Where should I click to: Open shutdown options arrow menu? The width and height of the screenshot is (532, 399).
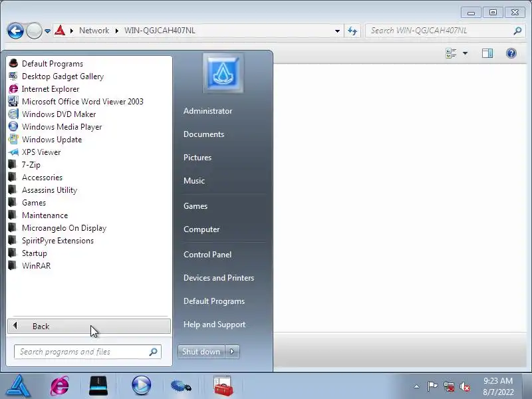232,352
